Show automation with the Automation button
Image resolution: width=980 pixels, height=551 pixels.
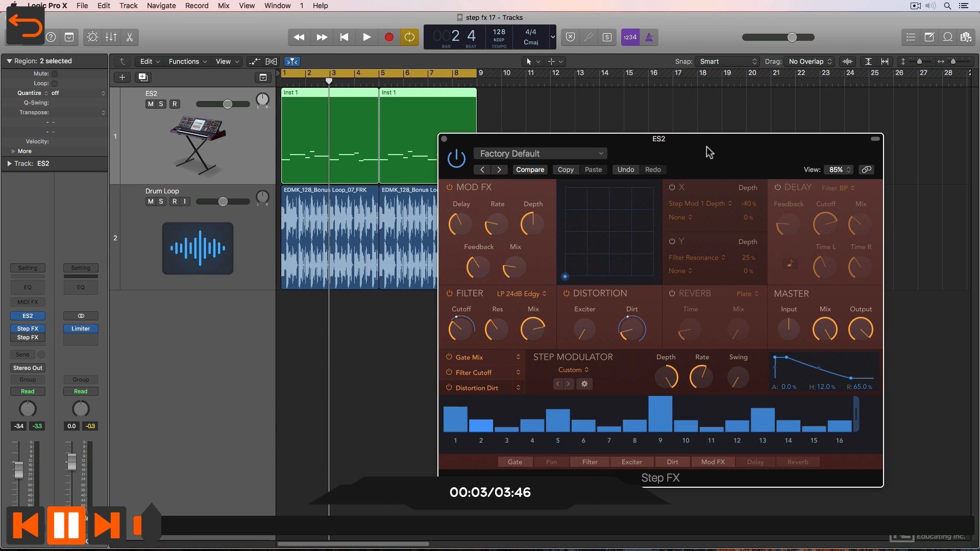point(254,62)
